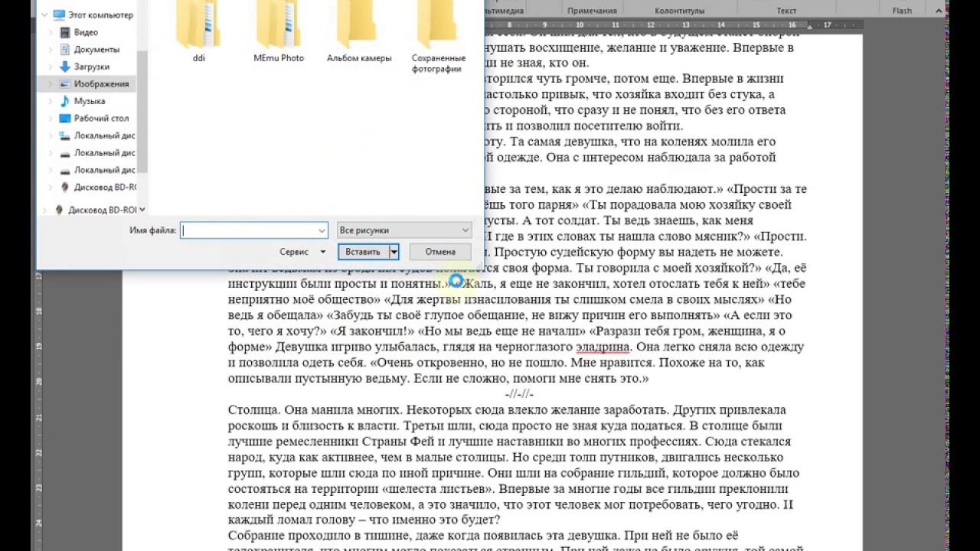This screenshot has height=551, width=980.
Task: Click the Колонтитулы ribbon group label
Action: [679, 11]
